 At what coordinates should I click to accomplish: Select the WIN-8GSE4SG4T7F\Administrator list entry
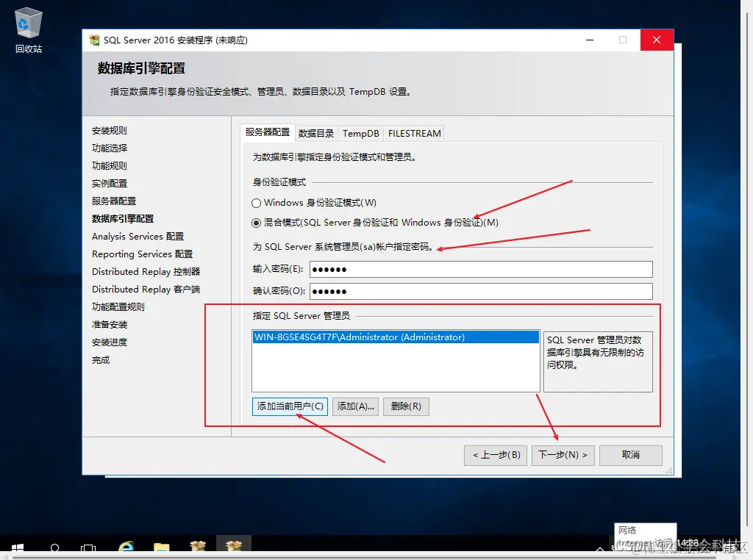pyautogui.click(x=396, y=337)
